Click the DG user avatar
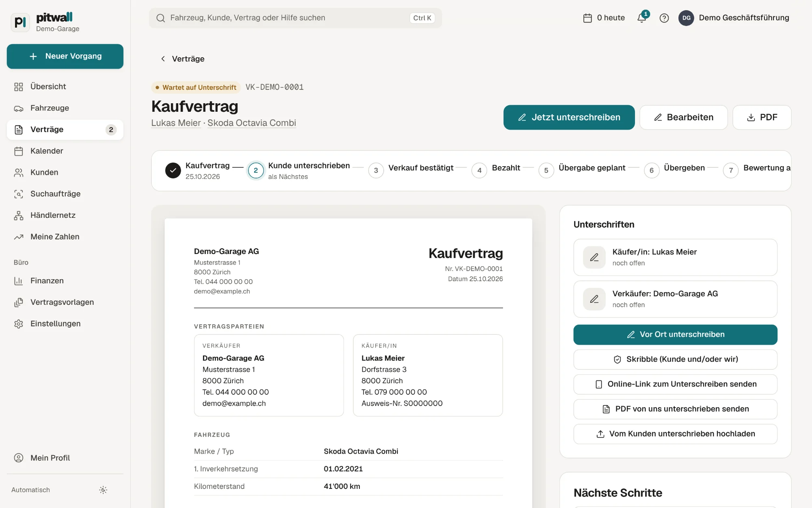Screen dimensions: 812x508 point(686,18)
